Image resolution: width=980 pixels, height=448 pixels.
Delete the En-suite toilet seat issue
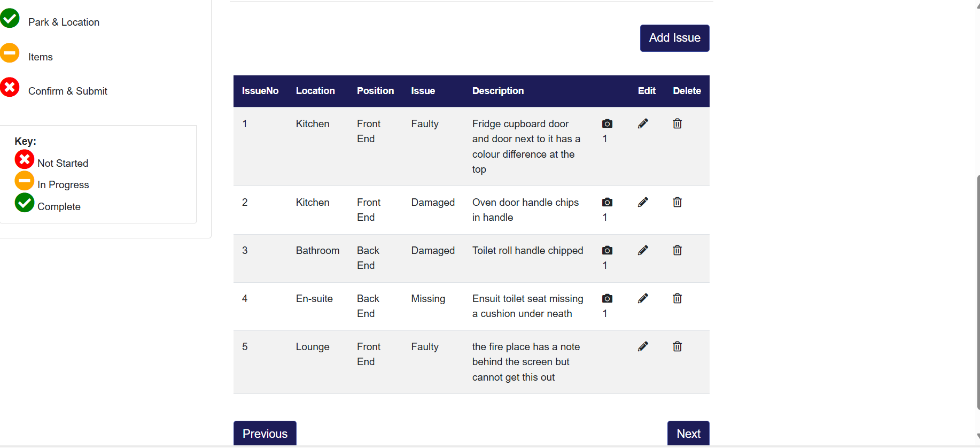point(677,298)
